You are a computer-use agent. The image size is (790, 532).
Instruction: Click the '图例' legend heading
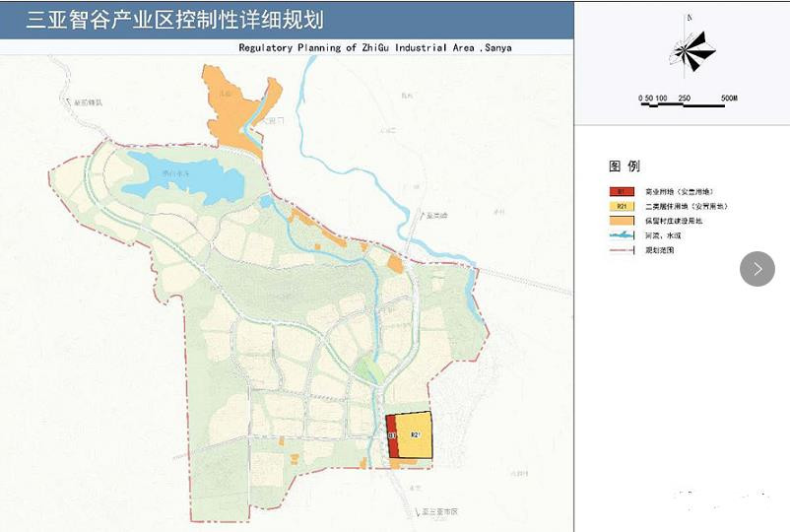point(625,166)
